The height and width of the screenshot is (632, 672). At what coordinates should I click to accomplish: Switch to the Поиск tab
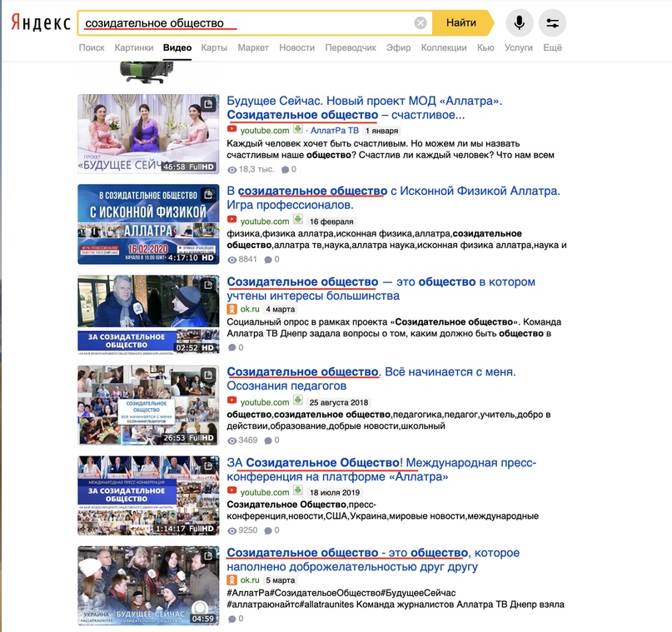pos(92,47)
